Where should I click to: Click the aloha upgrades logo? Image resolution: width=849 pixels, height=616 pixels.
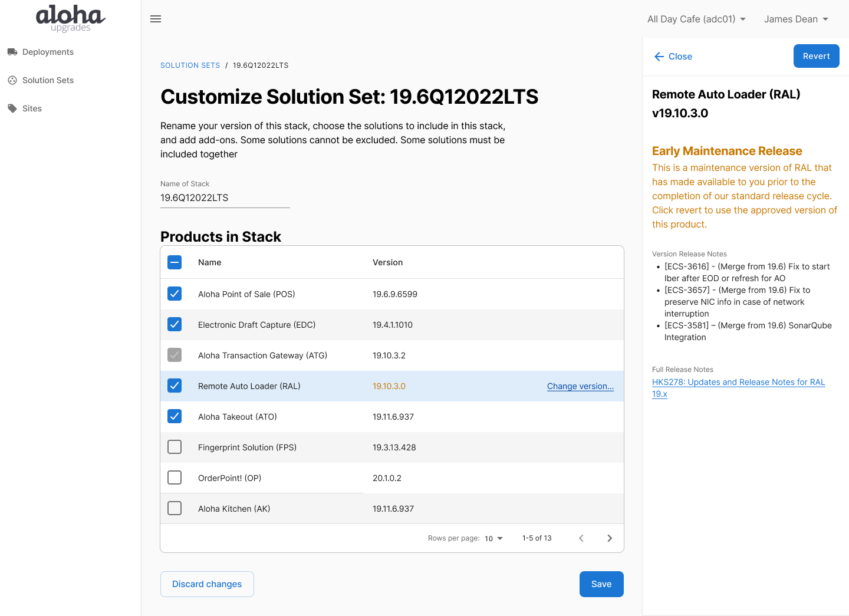70,18
